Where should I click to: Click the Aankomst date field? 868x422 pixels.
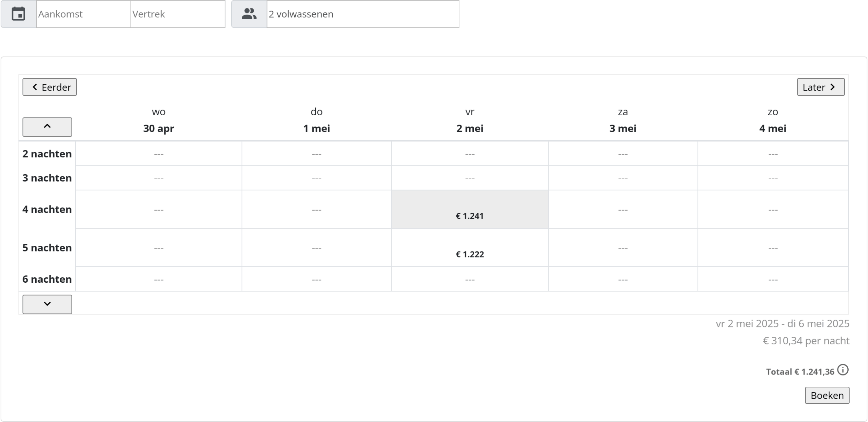pyautogui.click(x=83, y=14)
